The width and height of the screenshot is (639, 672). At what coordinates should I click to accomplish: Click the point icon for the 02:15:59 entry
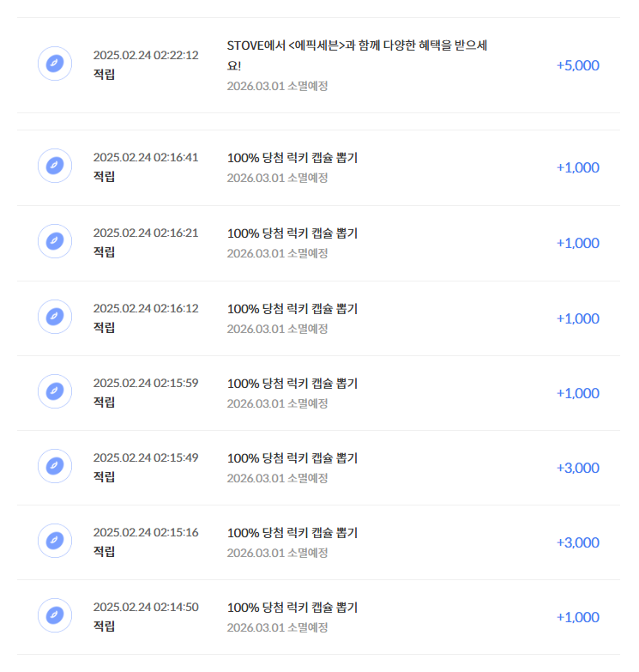55,391
